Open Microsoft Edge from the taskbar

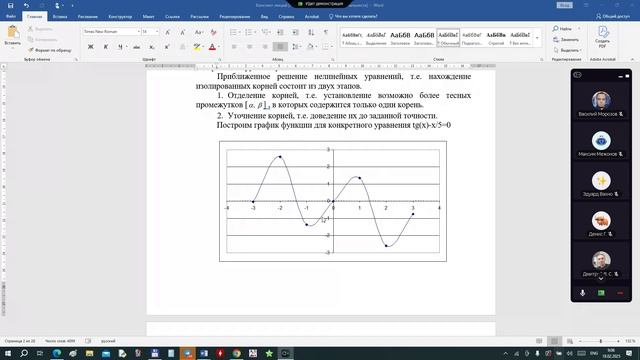point(57,353)
